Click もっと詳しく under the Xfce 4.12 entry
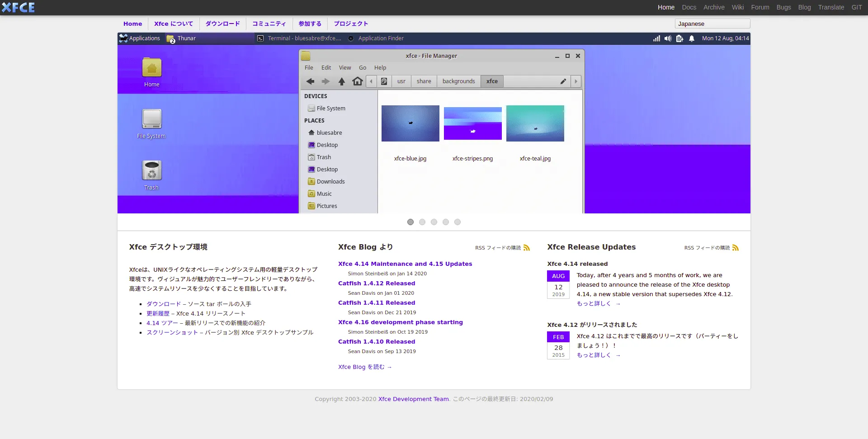The height and width of the screenshot is (439, 868). pyautogui.click(x=599, y=355)
